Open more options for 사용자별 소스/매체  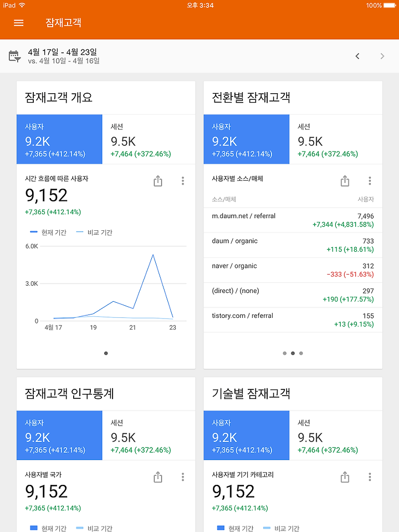click(370, 181)
